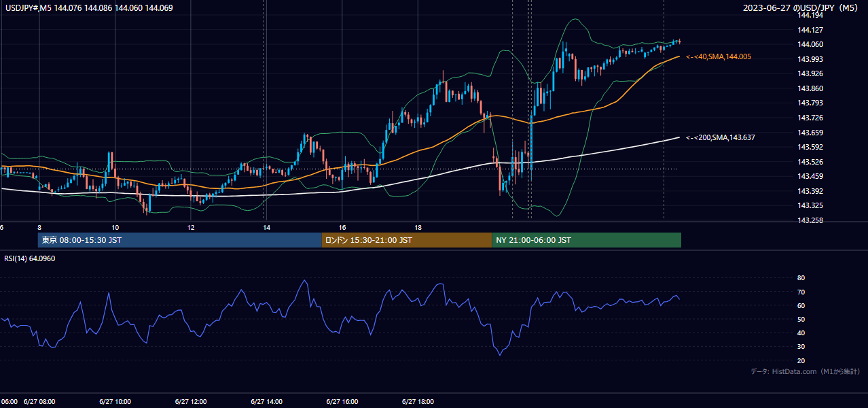Click the hour label 8 under the chart
This screenshot has height=408, width=868.
click(x=39, y=228)
